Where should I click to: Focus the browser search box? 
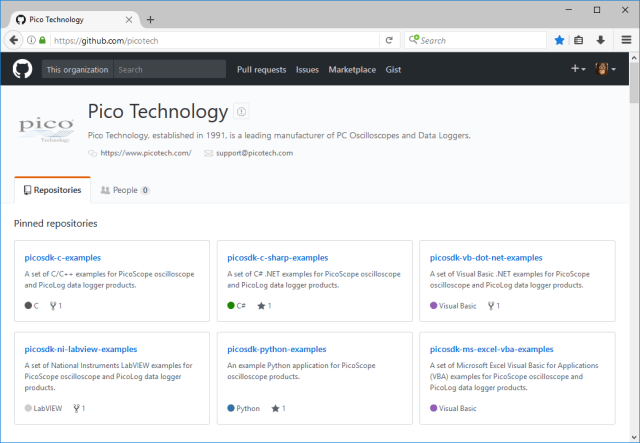(x=476, y=40)
